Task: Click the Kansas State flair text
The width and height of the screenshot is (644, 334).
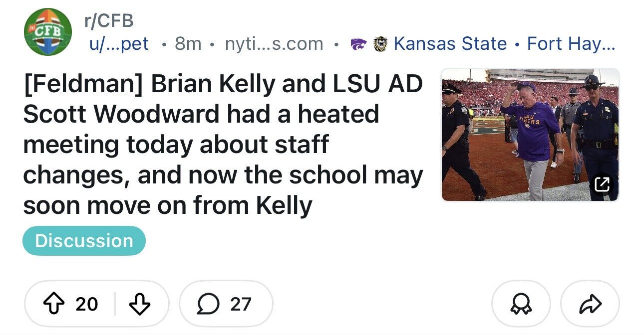Action: (450, 44)
